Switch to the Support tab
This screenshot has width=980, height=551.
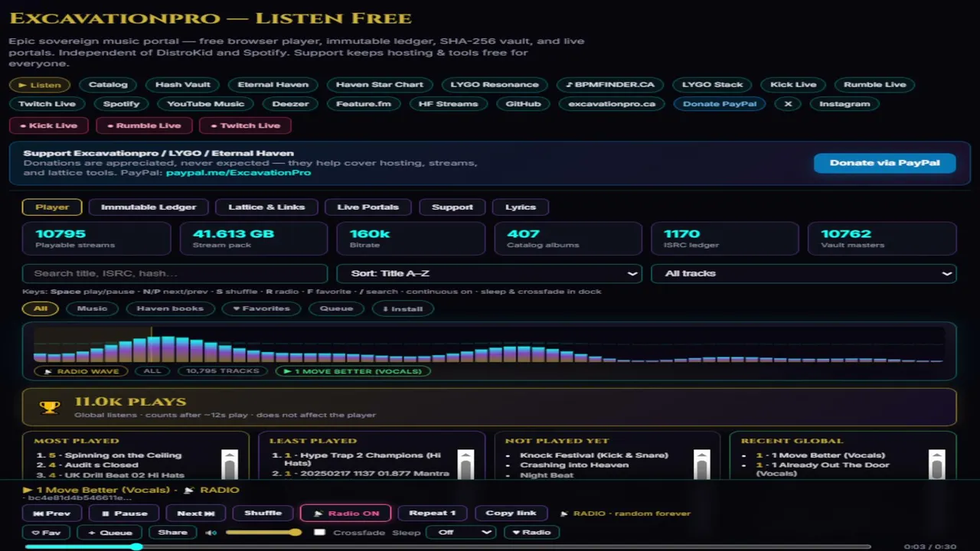click(x=452, y=207)
